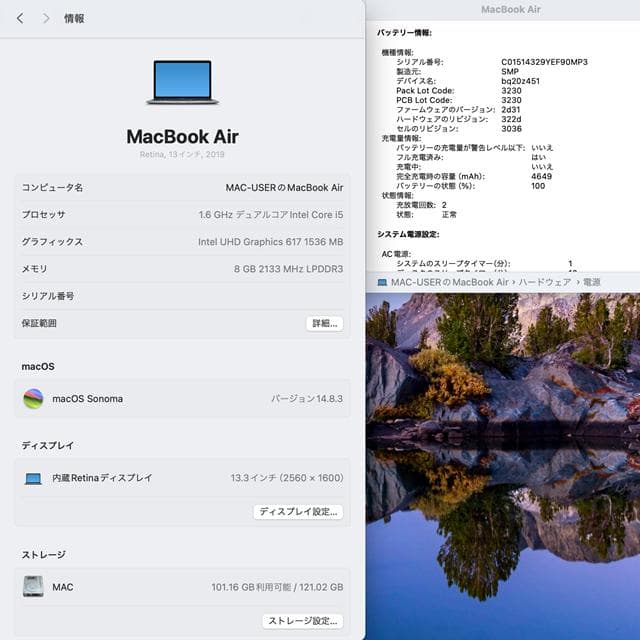Select MAC-USERのMacBook Air in the path bar

tap(449, 282)
